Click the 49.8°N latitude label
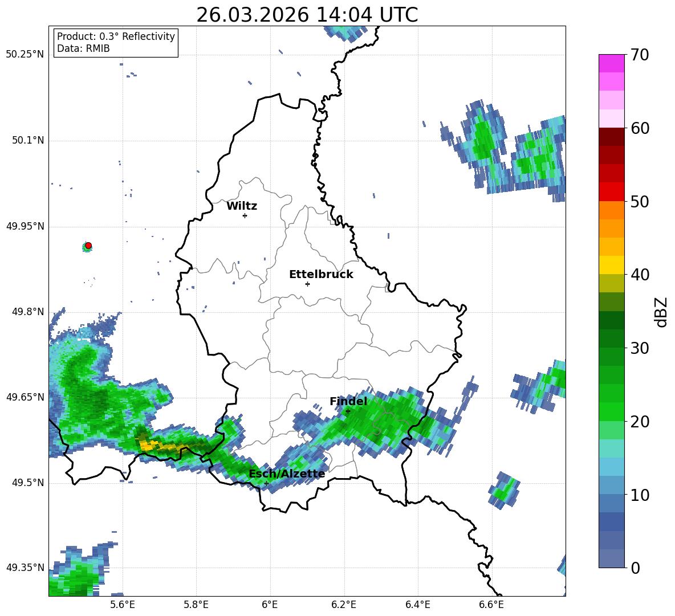This screenshot has height=616, width=675. pos(27,312)
